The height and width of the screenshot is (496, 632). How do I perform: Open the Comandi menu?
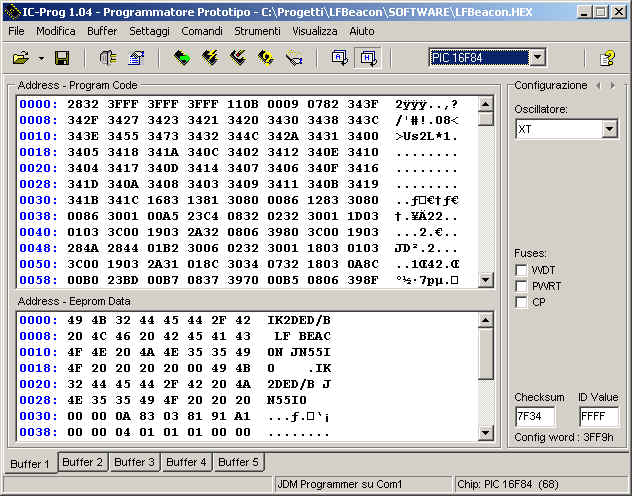click(202, 31)
